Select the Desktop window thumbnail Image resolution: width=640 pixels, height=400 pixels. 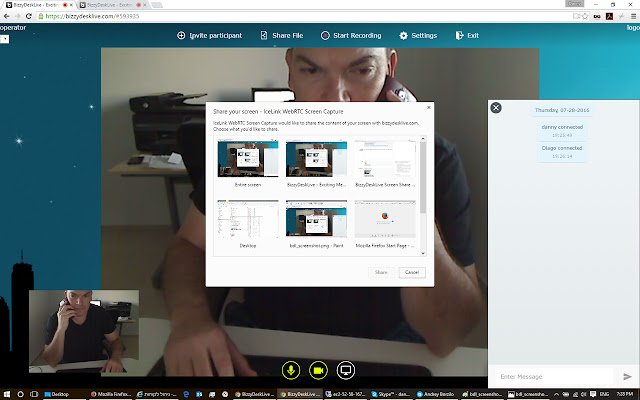click(x=248, y=219)
